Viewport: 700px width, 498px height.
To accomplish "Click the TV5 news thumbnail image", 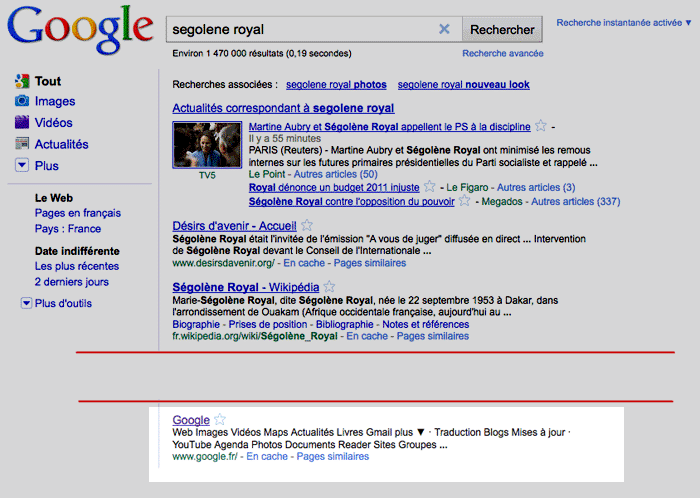I will pyautogui.click(x=207, y=145).
